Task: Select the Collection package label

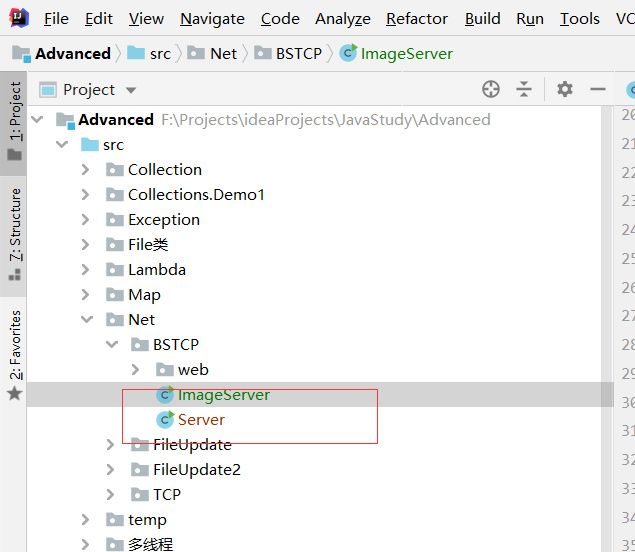Action: 165,170
